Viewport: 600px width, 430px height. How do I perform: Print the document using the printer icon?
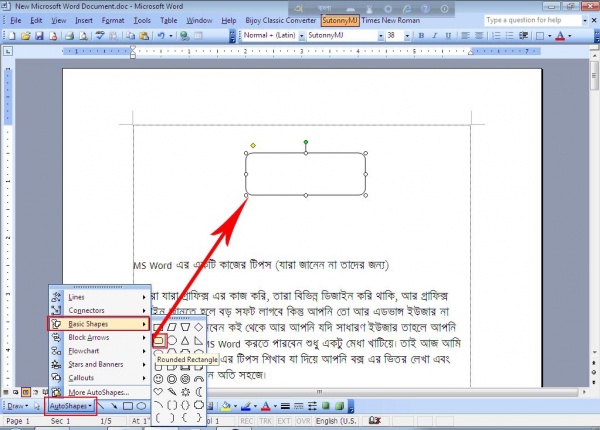tap(69, 36)
